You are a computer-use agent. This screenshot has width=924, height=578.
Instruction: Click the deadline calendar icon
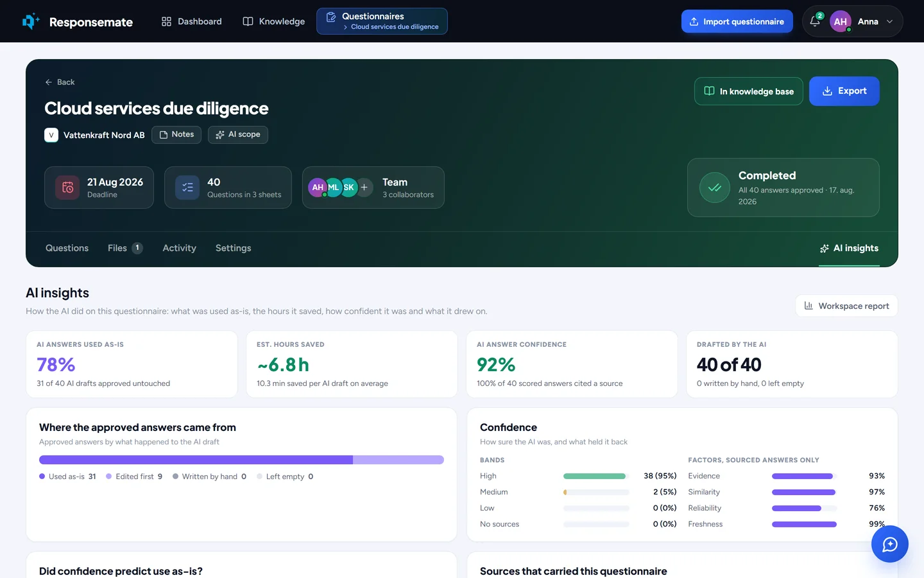tap(67, 188)
